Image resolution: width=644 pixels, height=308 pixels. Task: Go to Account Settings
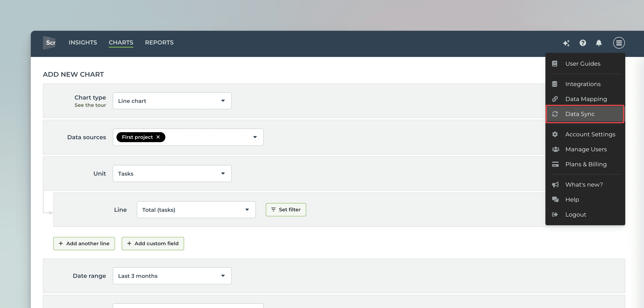(590, 134)
